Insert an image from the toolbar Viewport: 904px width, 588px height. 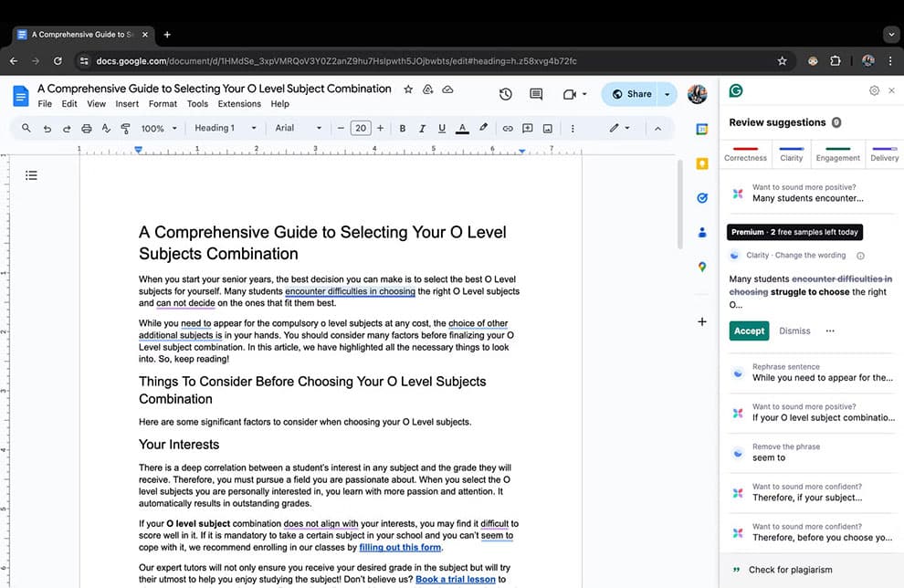[548, 129]
